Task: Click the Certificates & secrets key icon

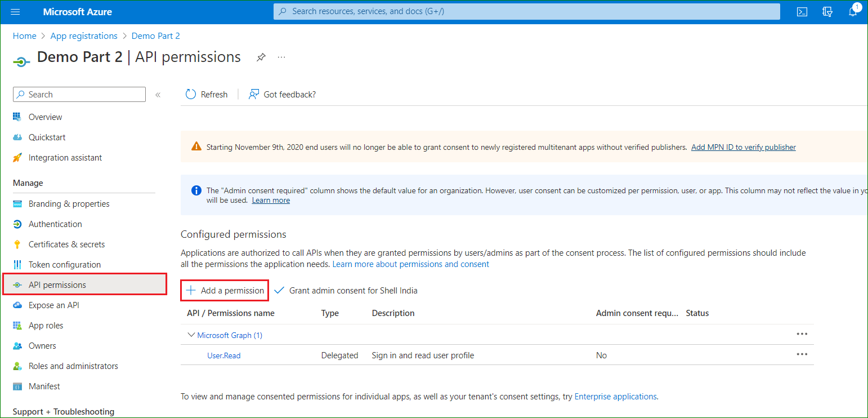Action: point(17,244)
